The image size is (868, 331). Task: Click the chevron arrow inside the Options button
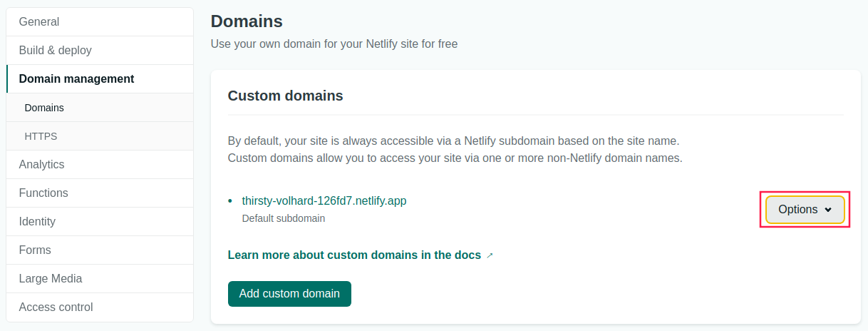point(828,210)
